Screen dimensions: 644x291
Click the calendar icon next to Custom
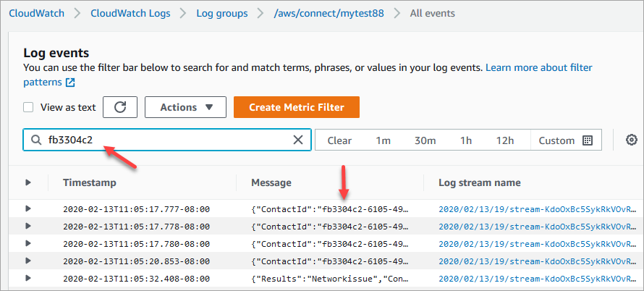click(x=587, y=140)
